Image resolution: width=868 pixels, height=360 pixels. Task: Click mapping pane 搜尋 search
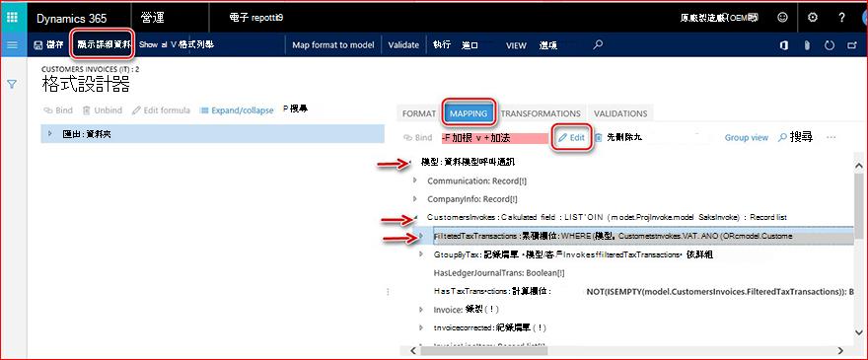(x=795, y=137)
